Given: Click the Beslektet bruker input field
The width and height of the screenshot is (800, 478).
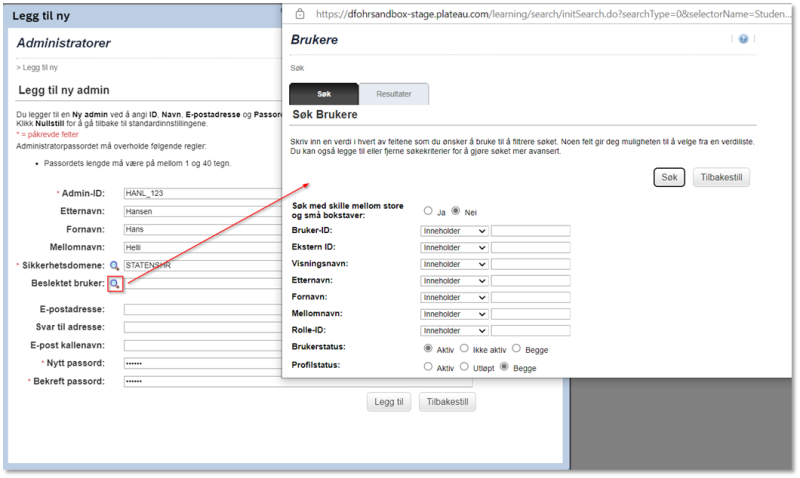Looking at the screenshot, I should (203, 284).
